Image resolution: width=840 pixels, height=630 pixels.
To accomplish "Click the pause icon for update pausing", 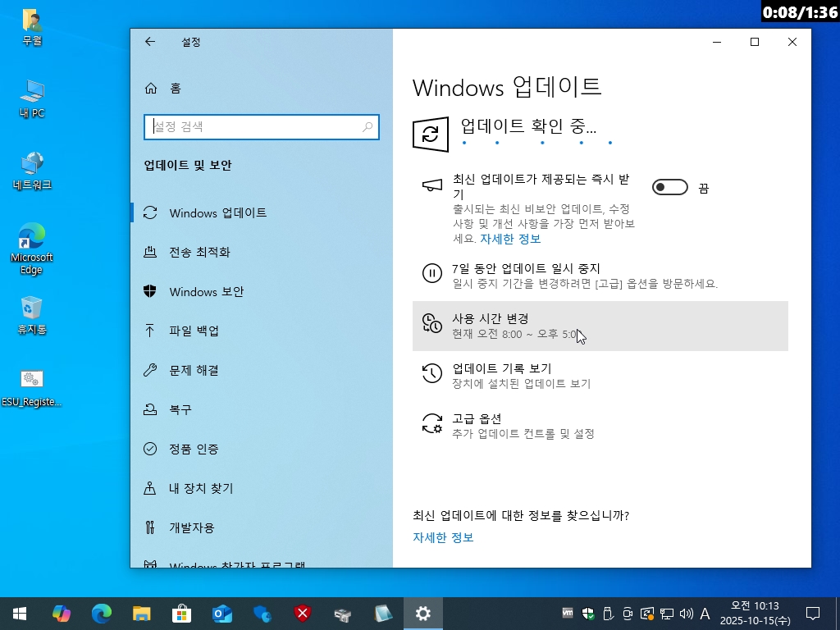I will (x=431, y=273).
